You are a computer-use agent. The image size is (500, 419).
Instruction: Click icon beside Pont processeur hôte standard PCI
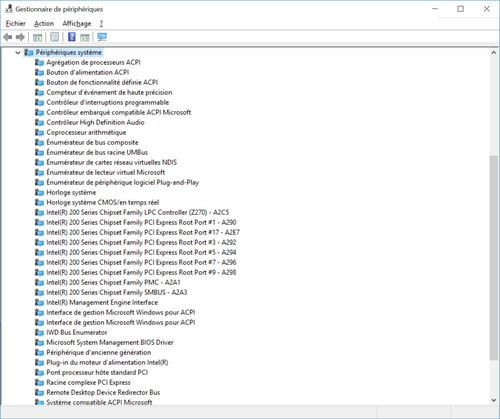(x=40, y=373)
